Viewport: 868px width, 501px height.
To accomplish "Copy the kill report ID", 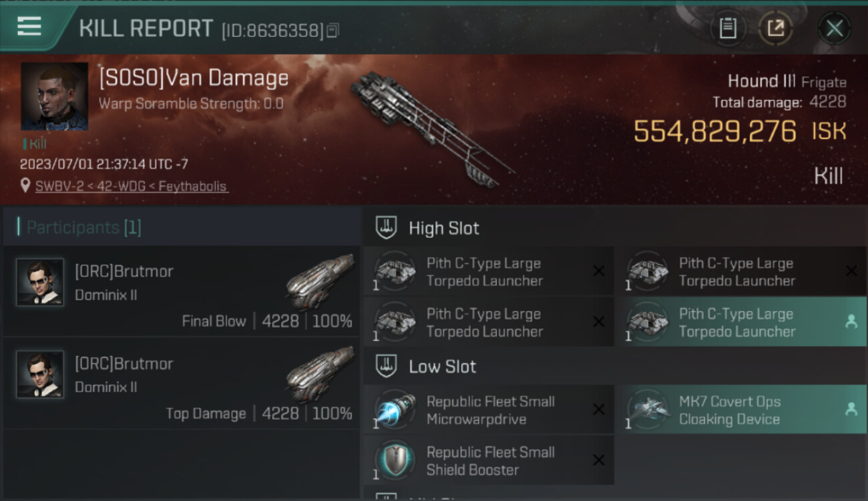I will 333,30.
